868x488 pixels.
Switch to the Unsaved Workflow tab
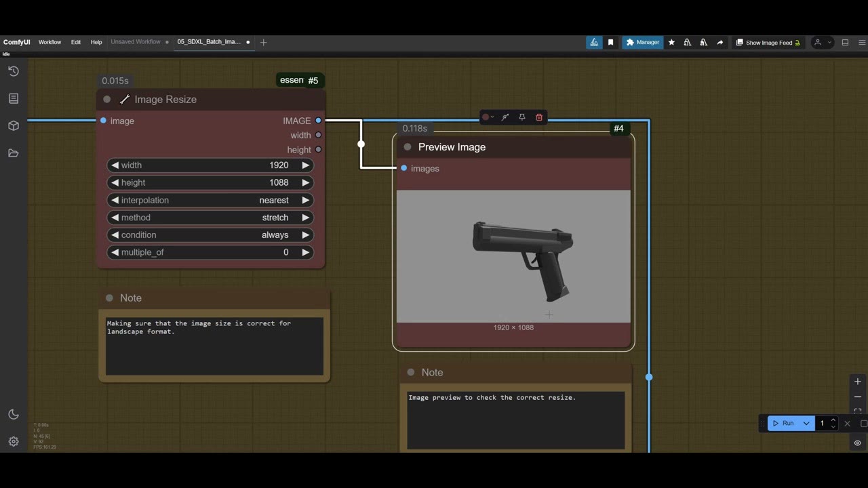(136, 42)
